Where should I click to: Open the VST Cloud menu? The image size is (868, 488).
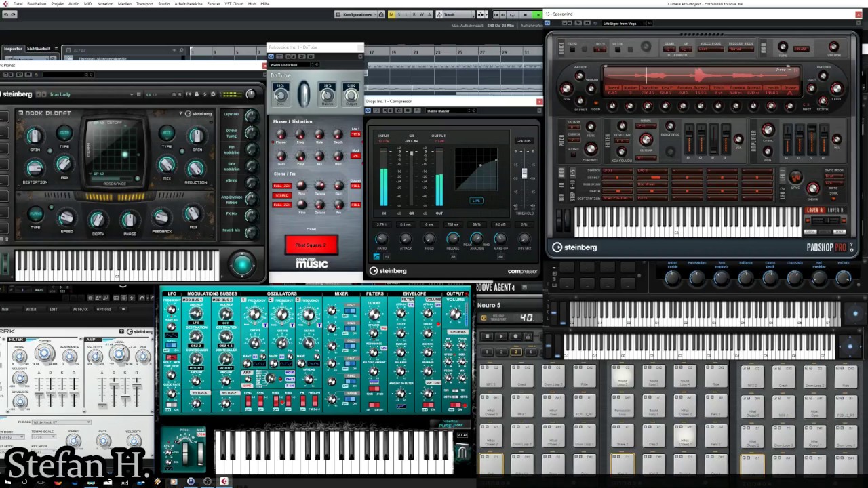[234, 4]
